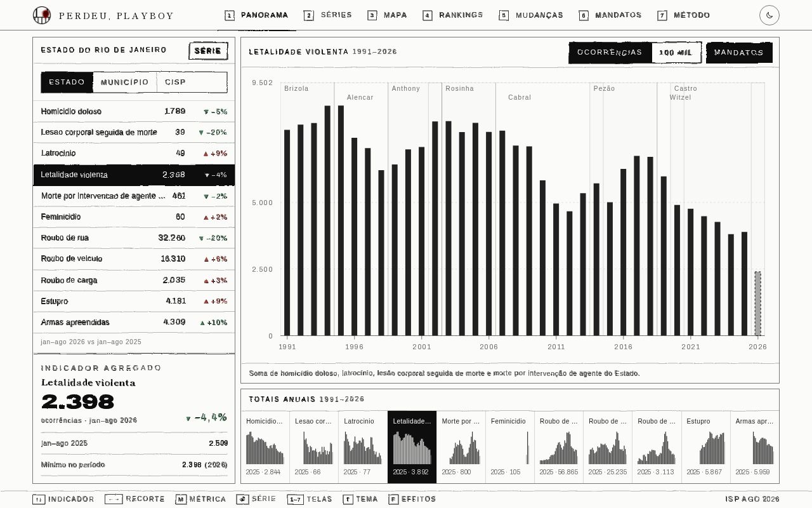Open the Armas apr… annual totals thumbnail
Image resolution: width=812 pixels, height=508 pixels.
tap(754, 447)
